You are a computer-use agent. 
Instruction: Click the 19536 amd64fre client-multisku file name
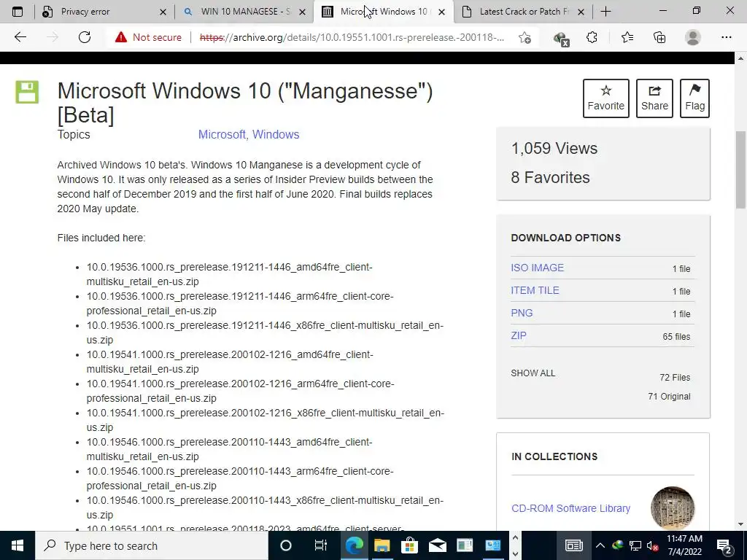[230, 274]
